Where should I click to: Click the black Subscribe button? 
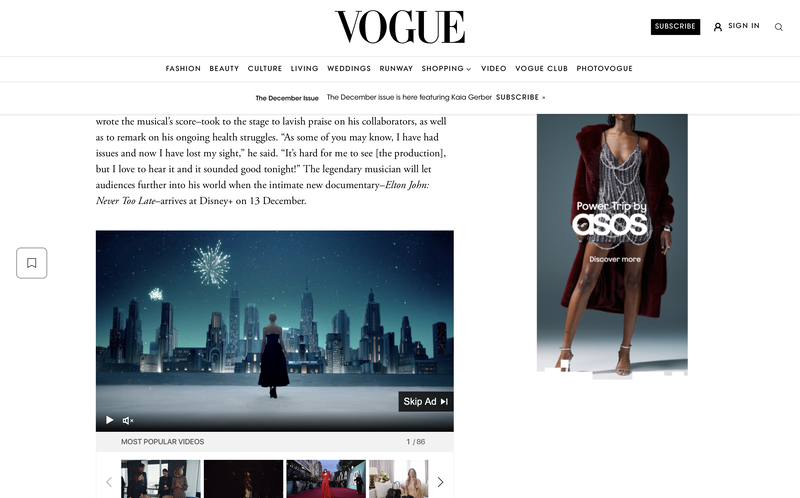point(675,27)
